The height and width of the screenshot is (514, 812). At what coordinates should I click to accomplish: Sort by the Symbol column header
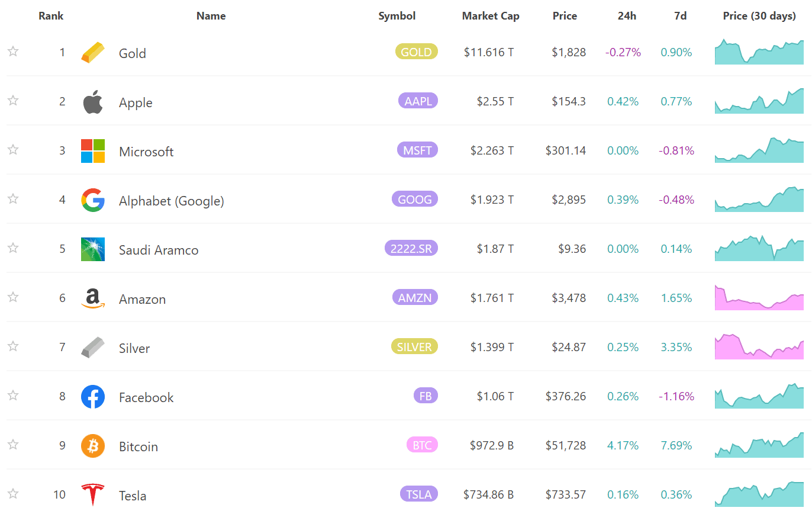(x=397, y=16)
